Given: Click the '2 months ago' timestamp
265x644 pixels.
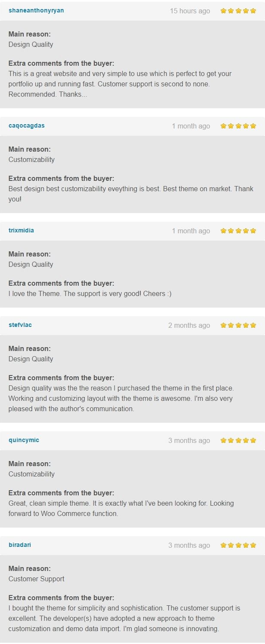Looking at the screenshot, I should click(x=189, y=325).
